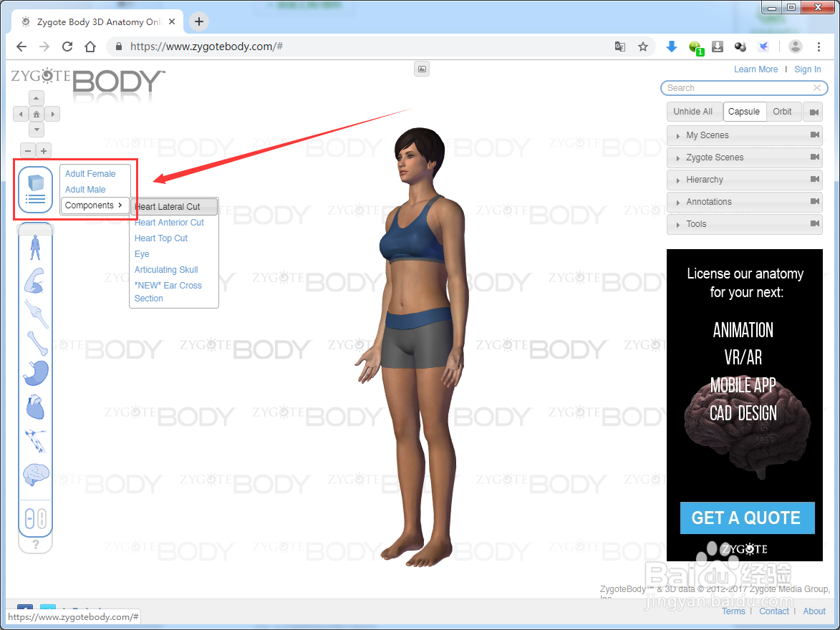
Task: Open the Chrome profile avatar
Action: (796, 47)
